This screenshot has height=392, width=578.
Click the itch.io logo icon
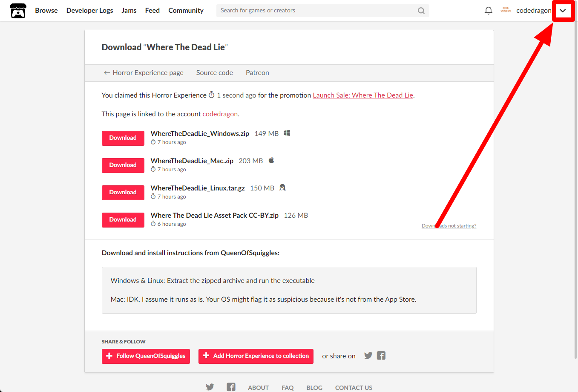pyautogui.click(x=18, y=11)
